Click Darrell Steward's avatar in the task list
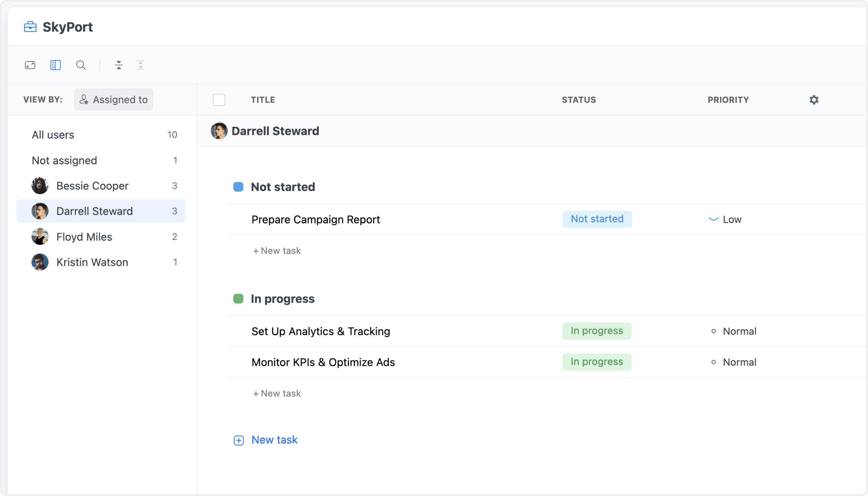 pyautogui.click(x=219, y=131)
